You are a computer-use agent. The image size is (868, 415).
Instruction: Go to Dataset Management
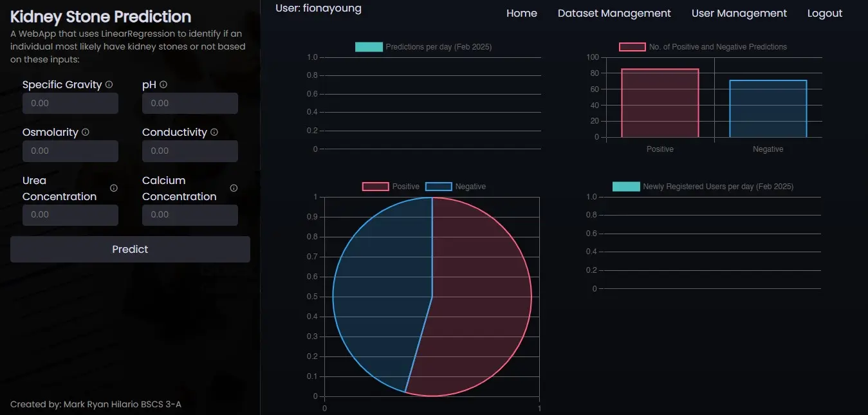point(614,14)
